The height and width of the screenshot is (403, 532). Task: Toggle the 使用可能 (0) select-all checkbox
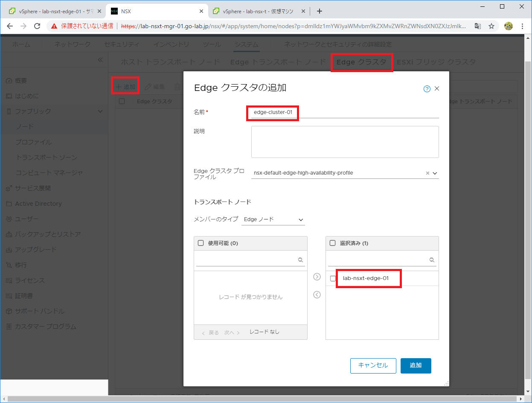tap(201, 243)
